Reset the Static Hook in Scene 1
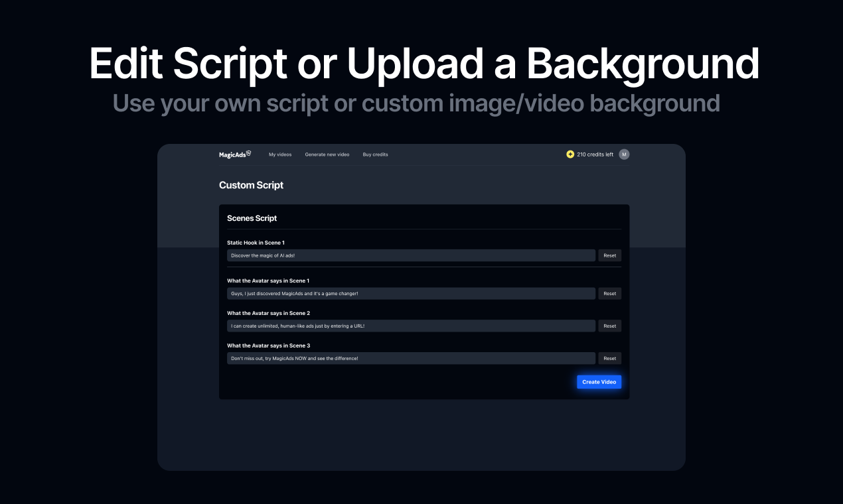Screen dimensions: 843x504 click(x=610, y=255)
